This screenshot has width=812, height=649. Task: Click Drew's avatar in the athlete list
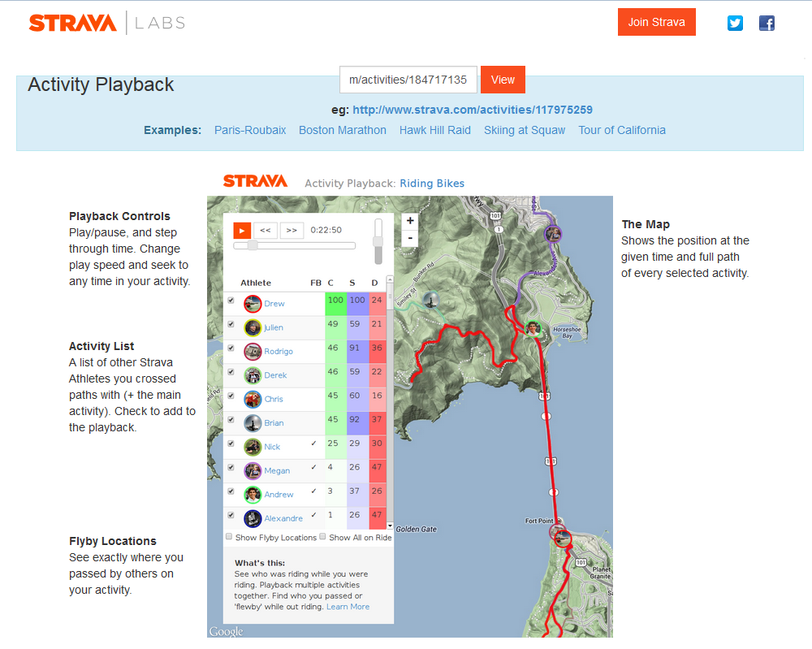click(x=253, y=304)
